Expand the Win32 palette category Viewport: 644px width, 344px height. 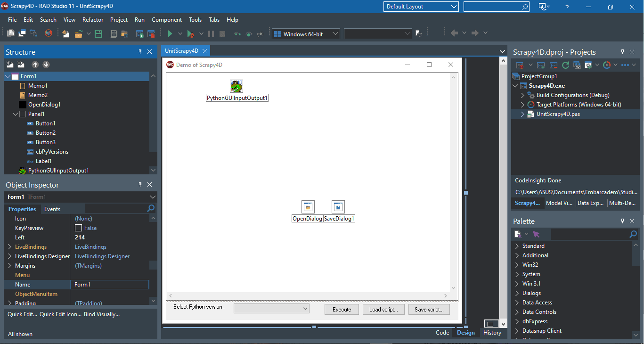click(517, 265)
